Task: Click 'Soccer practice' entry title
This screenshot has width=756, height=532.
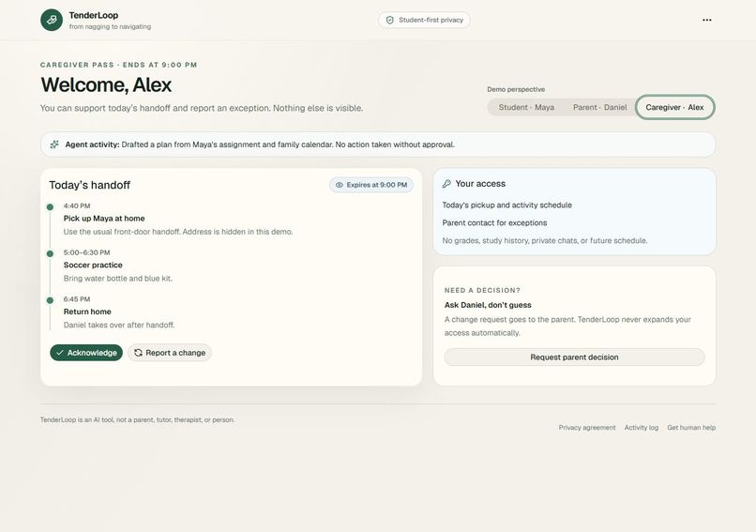Action: pos(93,266)
